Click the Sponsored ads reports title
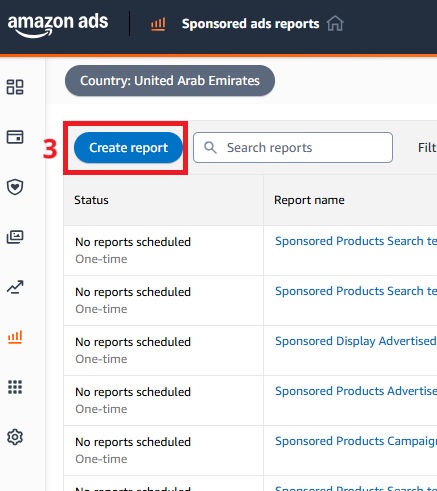 tap(251, 24)
